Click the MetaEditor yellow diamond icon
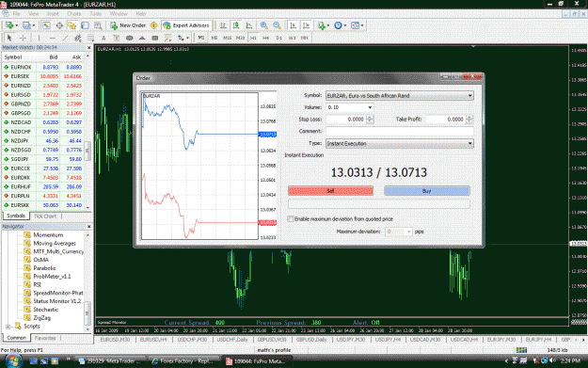The height and width of the screenshot is (368, 588). 153,25
